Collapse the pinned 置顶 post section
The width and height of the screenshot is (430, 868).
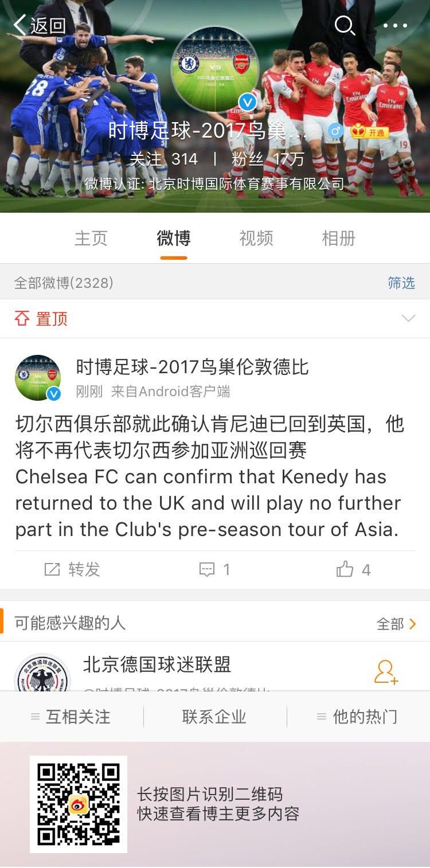(x=409, y=318)
